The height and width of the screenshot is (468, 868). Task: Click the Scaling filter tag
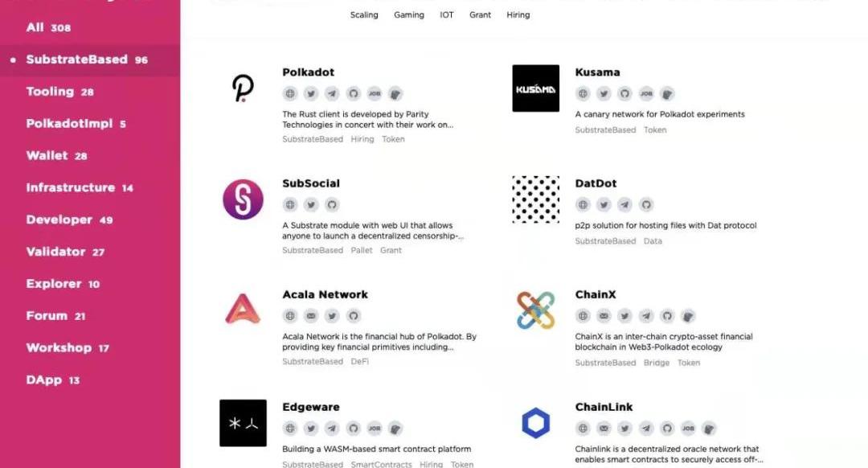(364, 15)
